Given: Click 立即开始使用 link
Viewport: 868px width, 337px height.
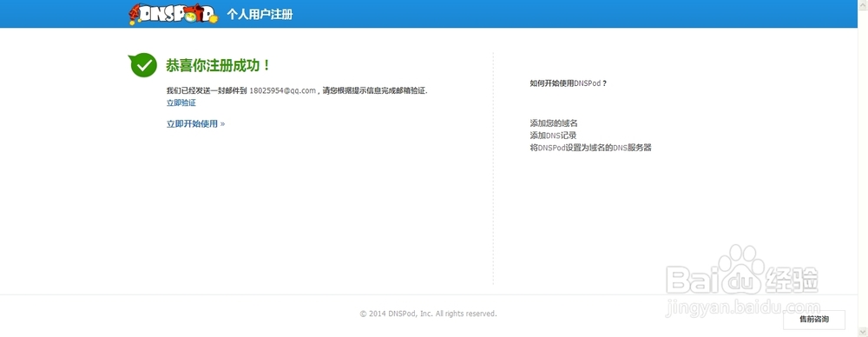Looking at the screenshot, I should click(195, 123).
